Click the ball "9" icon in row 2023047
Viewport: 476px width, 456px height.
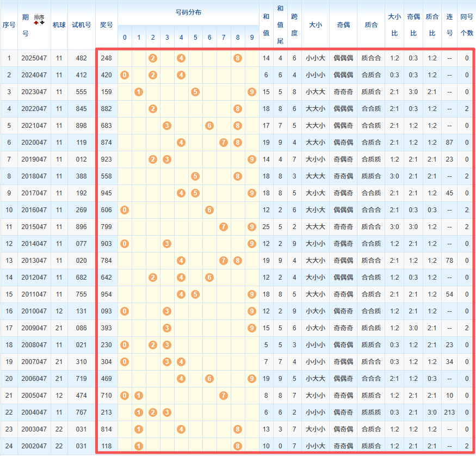tap(251, 92)
